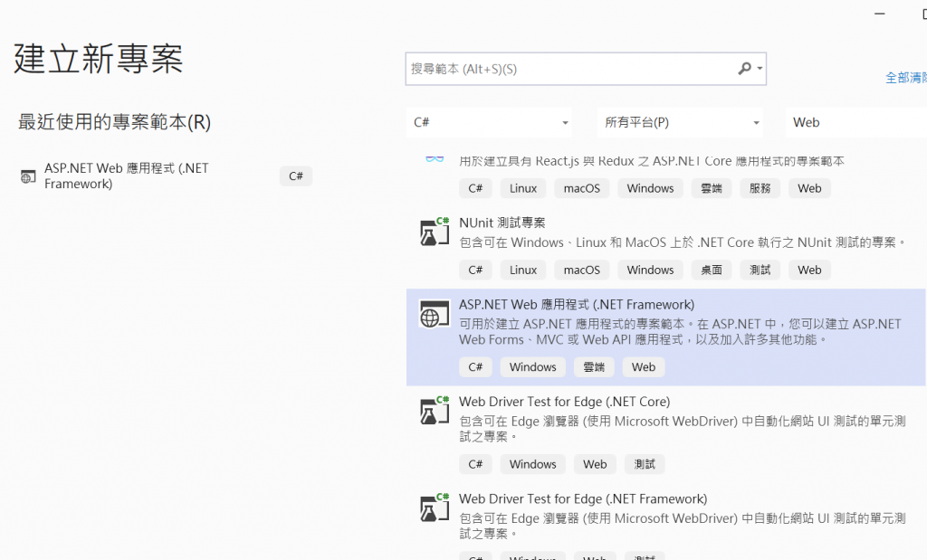
Task: Click Web tag on Edge (.NET Core) template
Action: click(x=595, y=464)
